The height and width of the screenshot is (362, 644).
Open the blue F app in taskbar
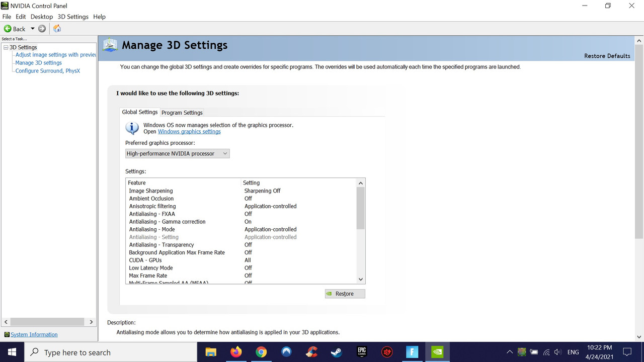(x=412, y=352)
